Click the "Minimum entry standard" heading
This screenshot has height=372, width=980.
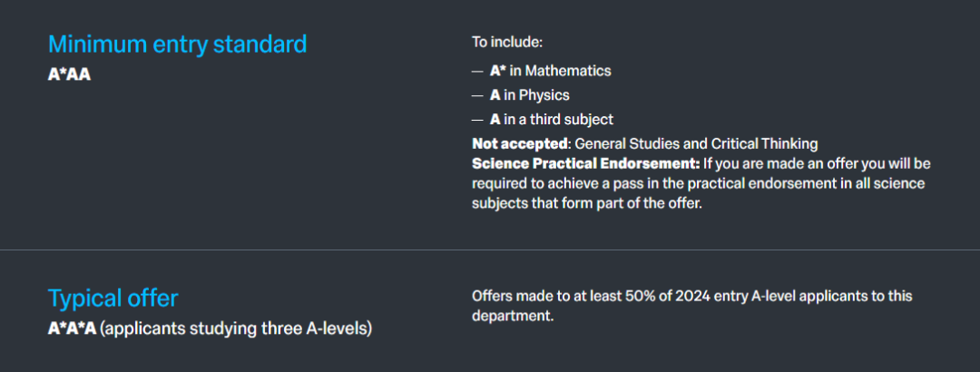[x=177, y=44]
